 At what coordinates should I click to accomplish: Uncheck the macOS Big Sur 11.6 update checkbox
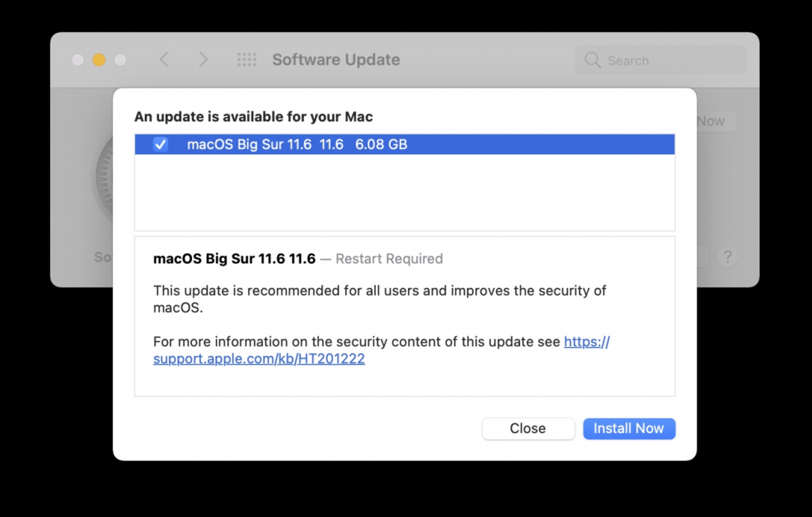(160, 144)
